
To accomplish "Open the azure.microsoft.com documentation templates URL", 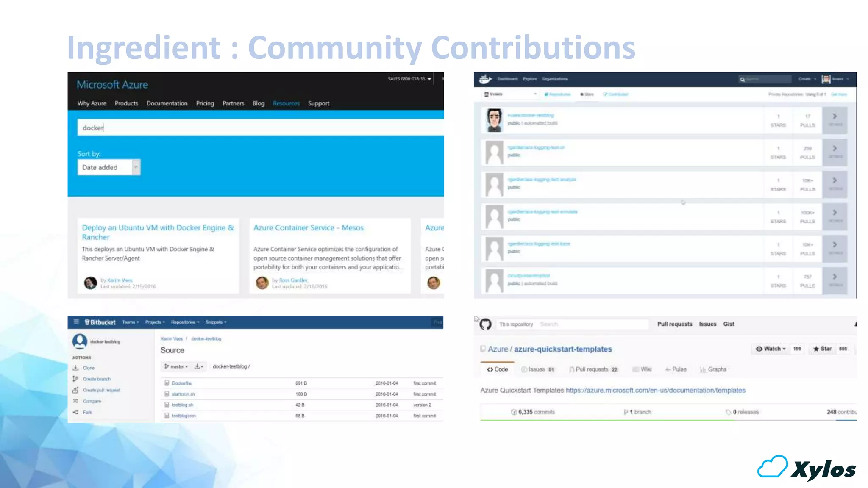I will coord(655,390).
